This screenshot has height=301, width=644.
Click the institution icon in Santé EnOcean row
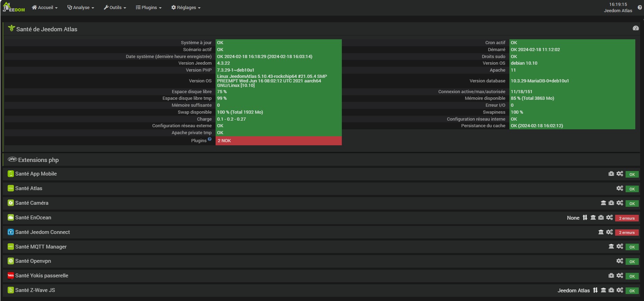[593, 218]
